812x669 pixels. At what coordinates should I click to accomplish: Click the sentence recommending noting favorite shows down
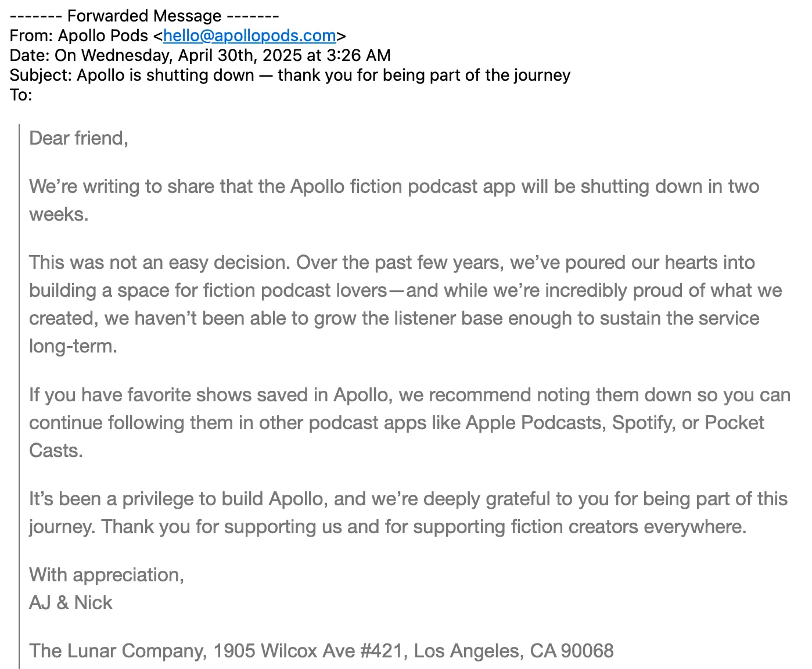(x=409, y=423)
